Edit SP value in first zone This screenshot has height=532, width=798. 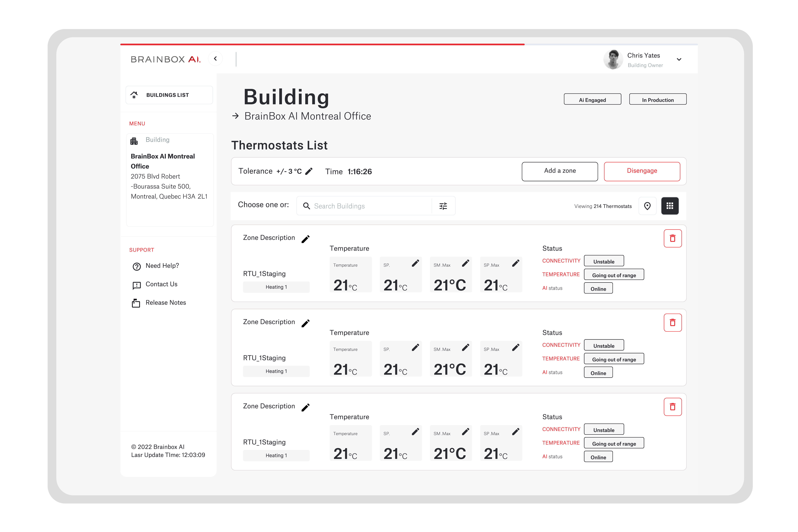(x=415, y=263)
